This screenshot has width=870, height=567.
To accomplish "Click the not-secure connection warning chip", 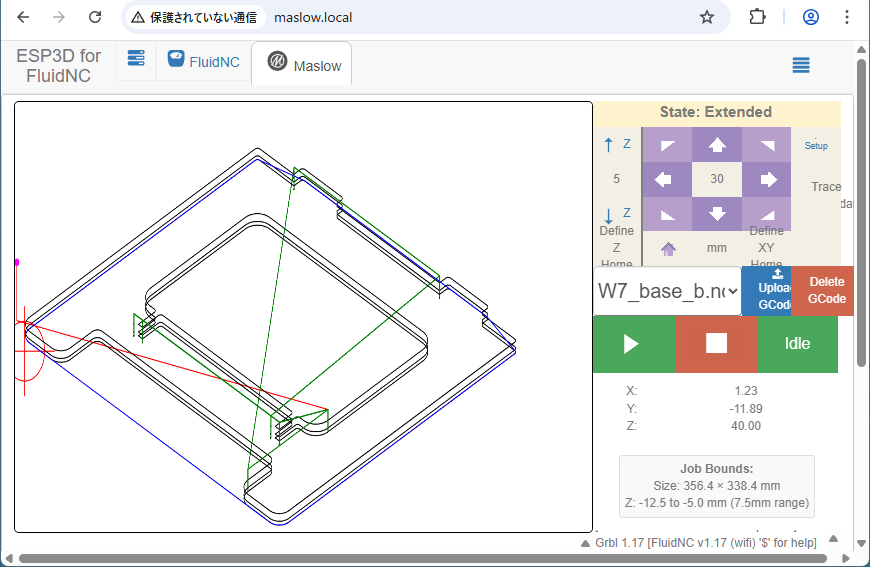I will 194,17.
